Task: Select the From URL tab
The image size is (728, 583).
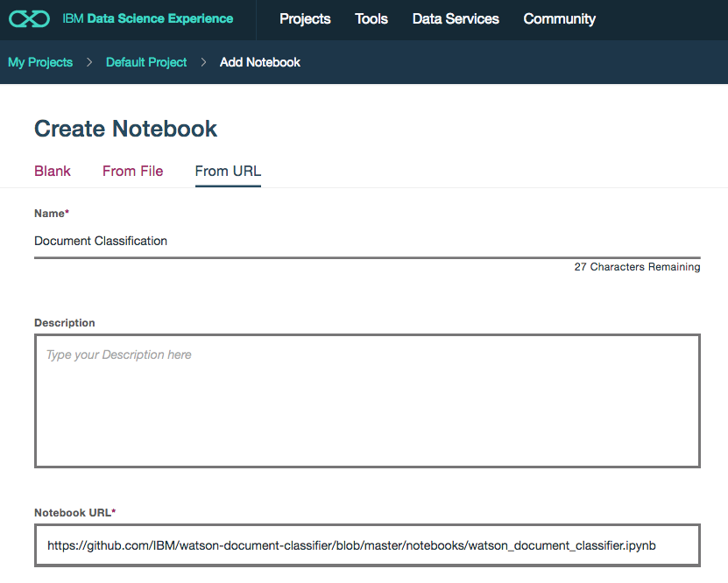Action: 228,172
